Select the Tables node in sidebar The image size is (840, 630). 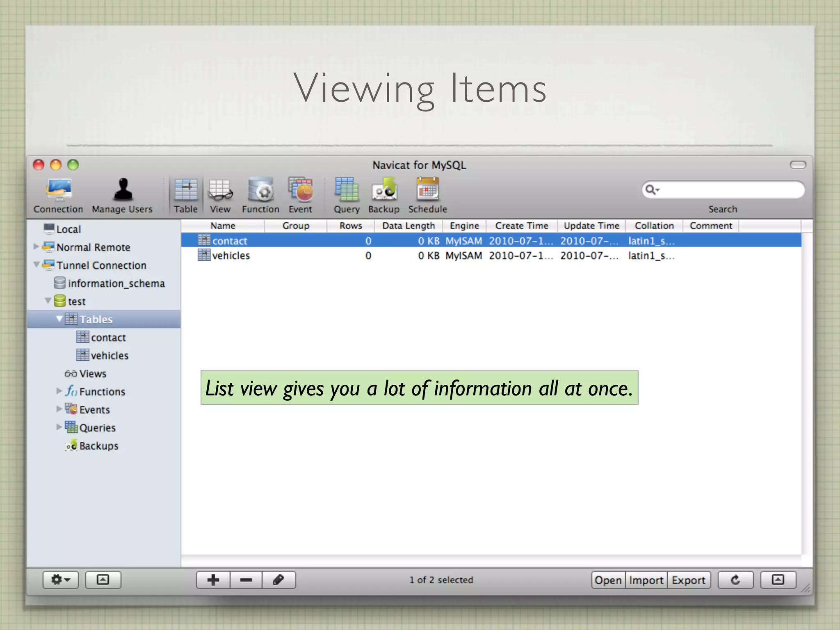(104, 319)
